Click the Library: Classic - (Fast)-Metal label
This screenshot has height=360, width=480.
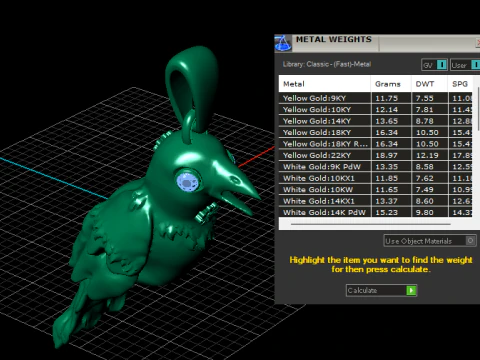[327, 64]
